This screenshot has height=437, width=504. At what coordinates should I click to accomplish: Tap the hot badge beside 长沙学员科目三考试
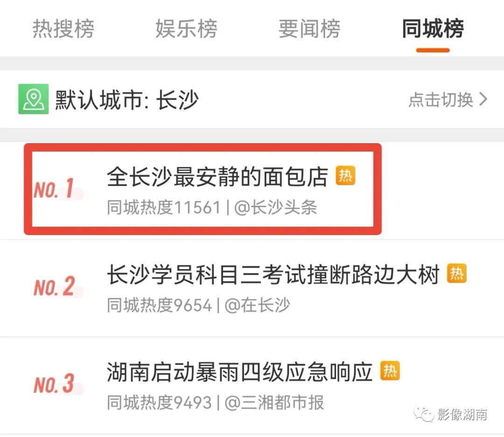[x=457, y=273]
